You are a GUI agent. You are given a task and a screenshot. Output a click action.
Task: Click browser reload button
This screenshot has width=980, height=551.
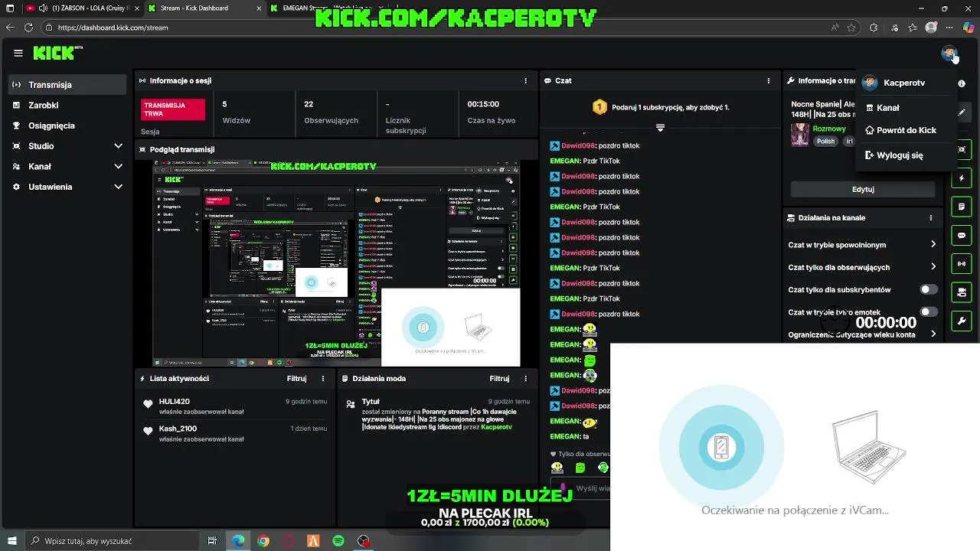(28, 28)
